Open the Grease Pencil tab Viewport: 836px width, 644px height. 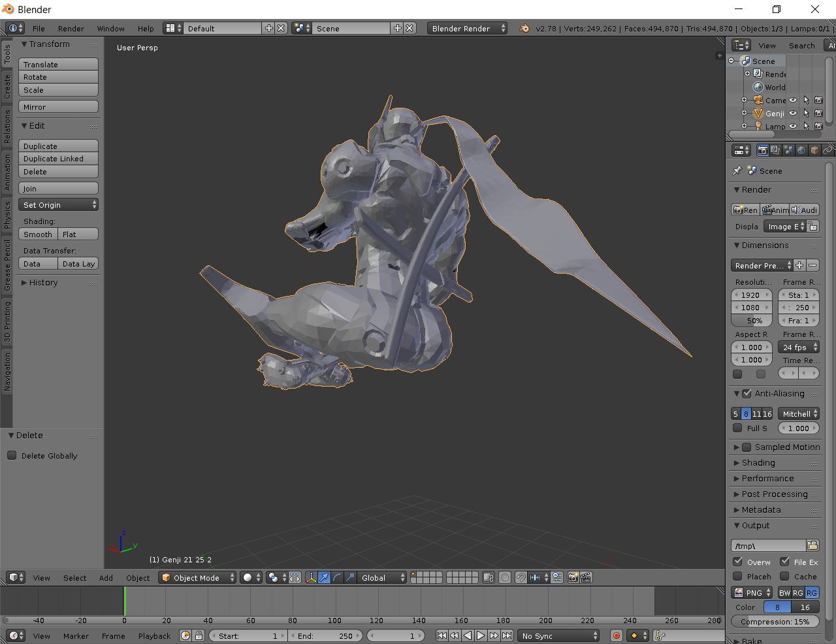coord(7,265)
